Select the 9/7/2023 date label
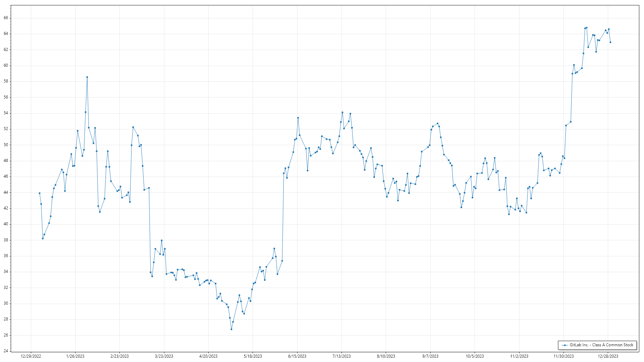Screen dimensions: 644x362 pyautogui.click(x=430, y=356)
